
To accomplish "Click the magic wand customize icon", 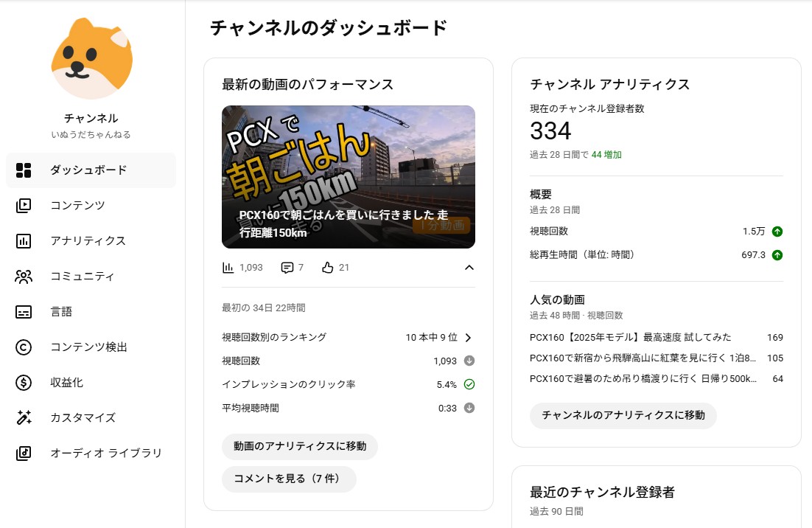I will [24, 418].
